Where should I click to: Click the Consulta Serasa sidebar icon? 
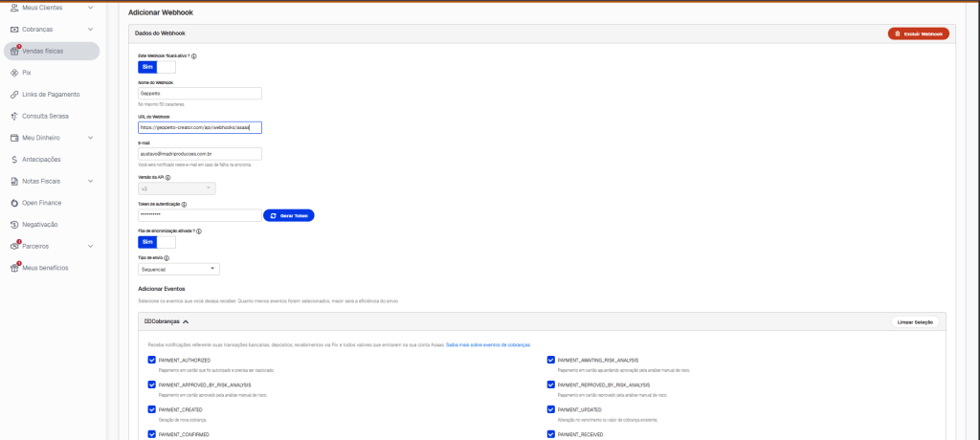13,116
